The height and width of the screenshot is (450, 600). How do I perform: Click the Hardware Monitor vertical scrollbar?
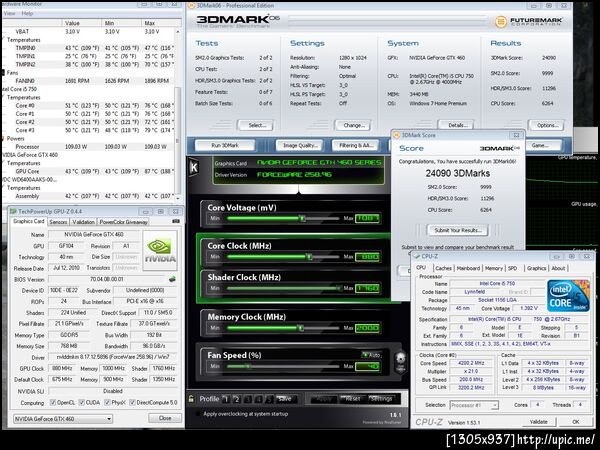click(178, 113)
